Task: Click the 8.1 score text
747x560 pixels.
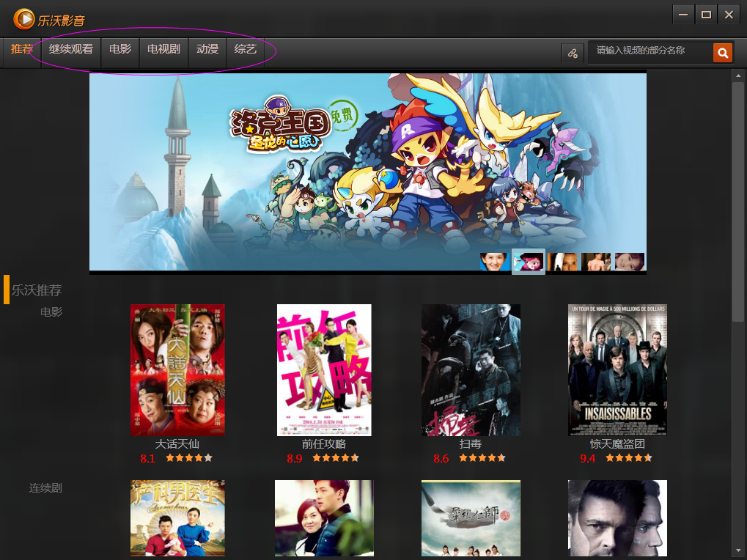Action: click(x=147, y=459)
